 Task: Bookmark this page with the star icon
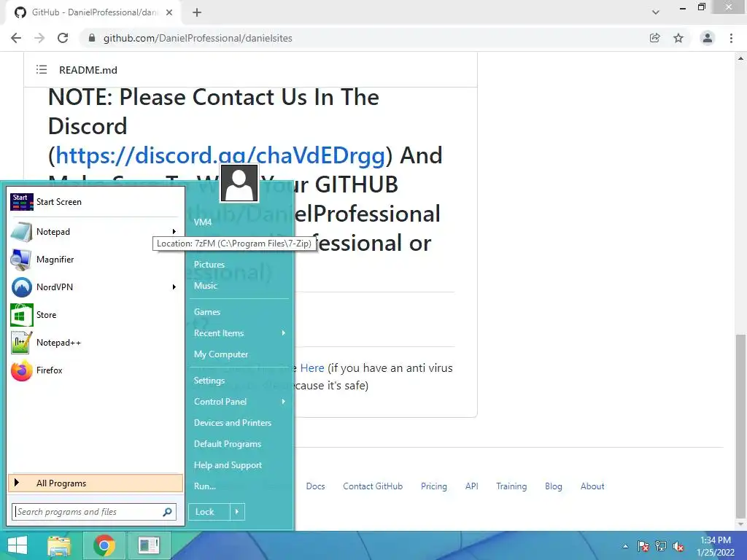click(678, 38)
